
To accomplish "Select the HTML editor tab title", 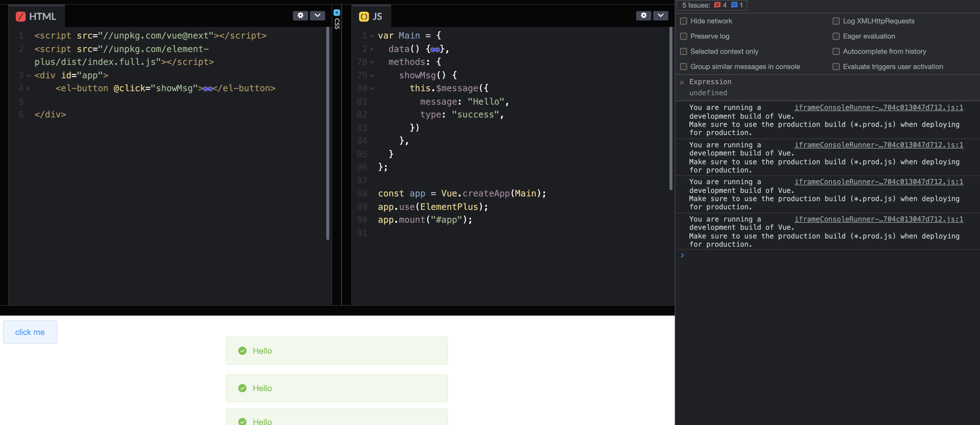I will 43,16.
